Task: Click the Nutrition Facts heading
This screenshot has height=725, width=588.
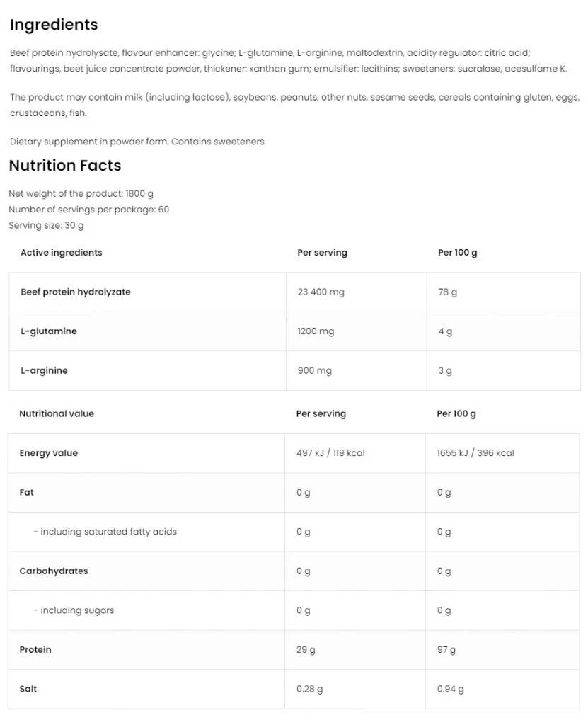Action: pyautogui.click(x=65, y=166)
